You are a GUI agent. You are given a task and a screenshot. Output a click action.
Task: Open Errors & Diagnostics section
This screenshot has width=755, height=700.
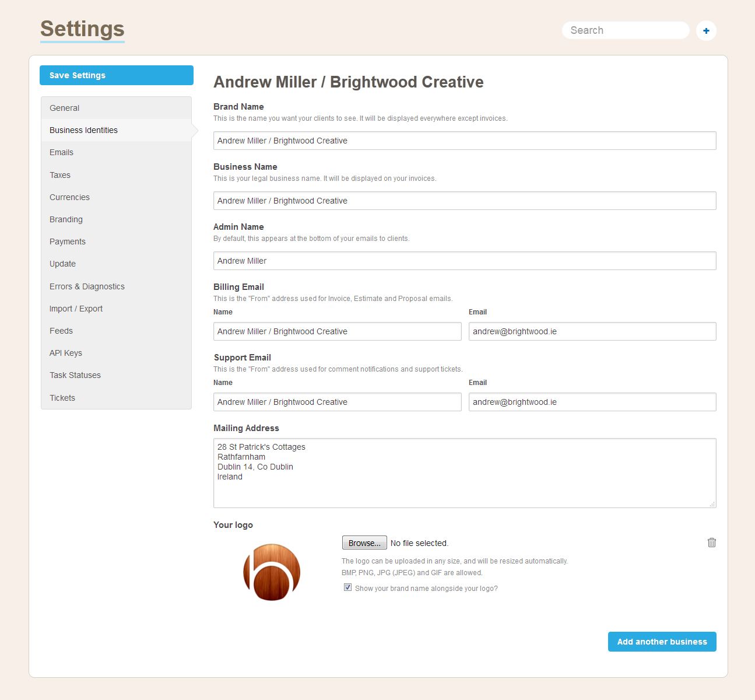pos(116,286)
